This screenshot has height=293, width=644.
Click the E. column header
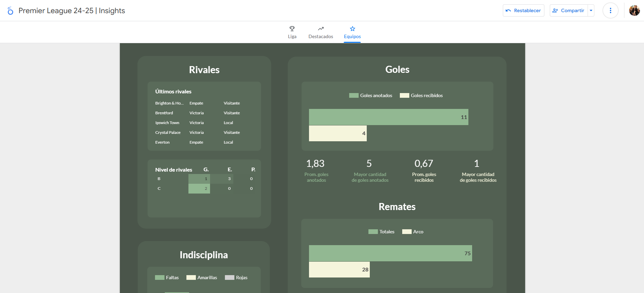[230, 170]
